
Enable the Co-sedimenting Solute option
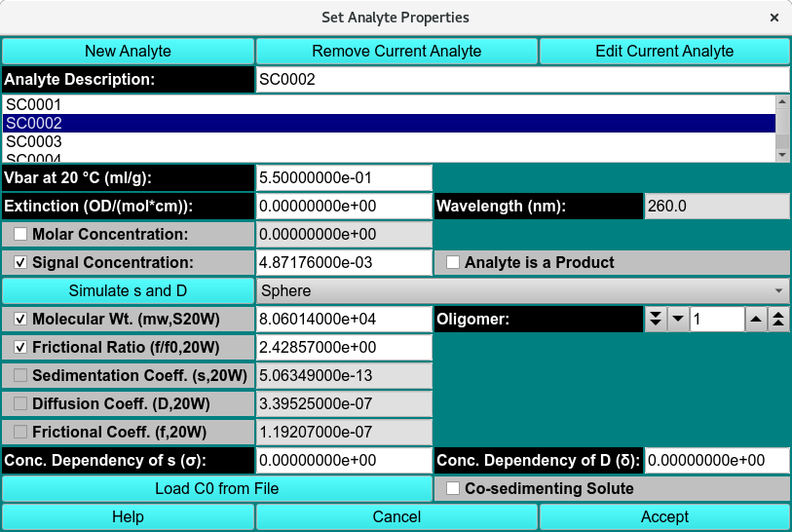(453, 488)
